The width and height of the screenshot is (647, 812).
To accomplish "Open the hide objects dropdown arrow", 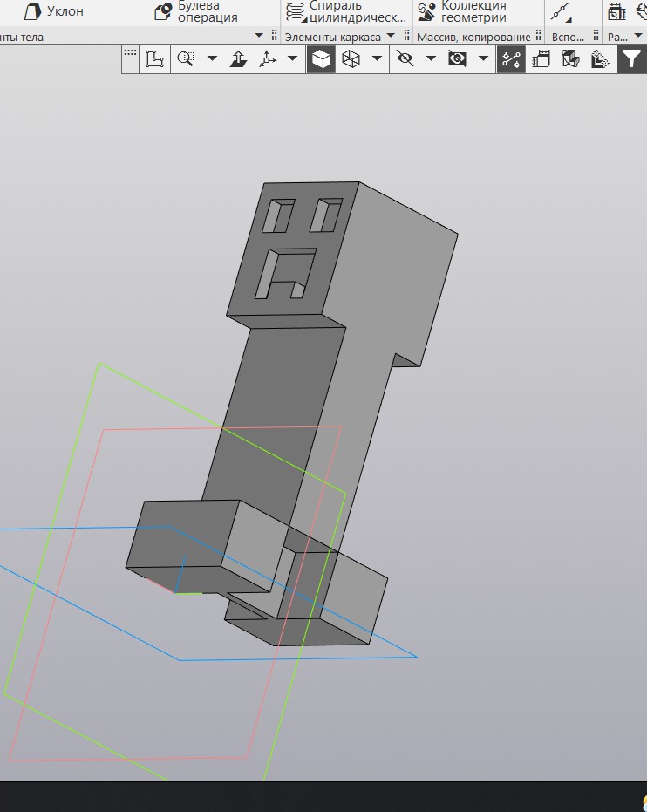I will tap(431, 58).
